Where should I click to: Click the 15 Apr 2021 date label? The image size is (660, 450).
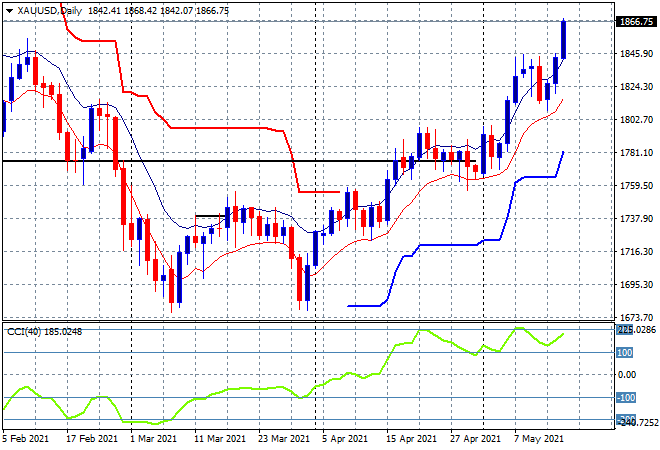click(x=411, y=439)
